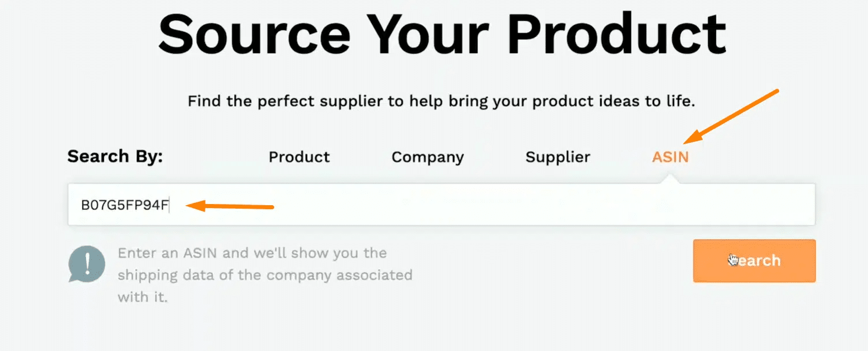Choose the orange ASIN tab

tap(670, 157)
